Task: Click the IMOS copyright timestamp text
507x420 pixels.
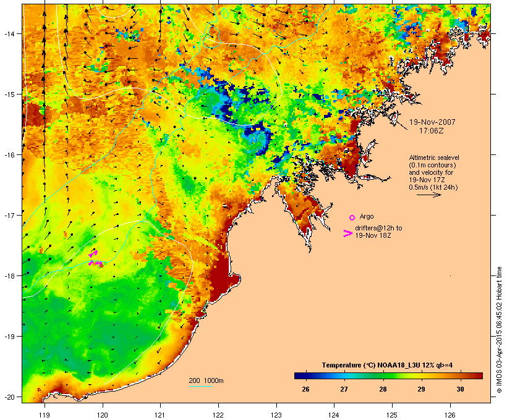Action: (x=499, y=330)
